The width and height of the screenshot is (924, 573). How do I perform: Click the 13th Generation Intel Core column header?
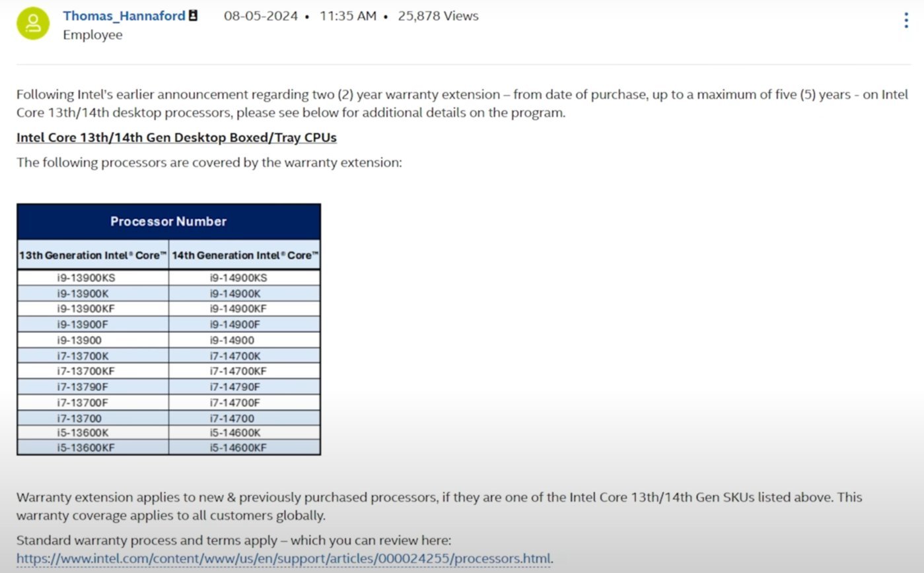coord(93,255)
